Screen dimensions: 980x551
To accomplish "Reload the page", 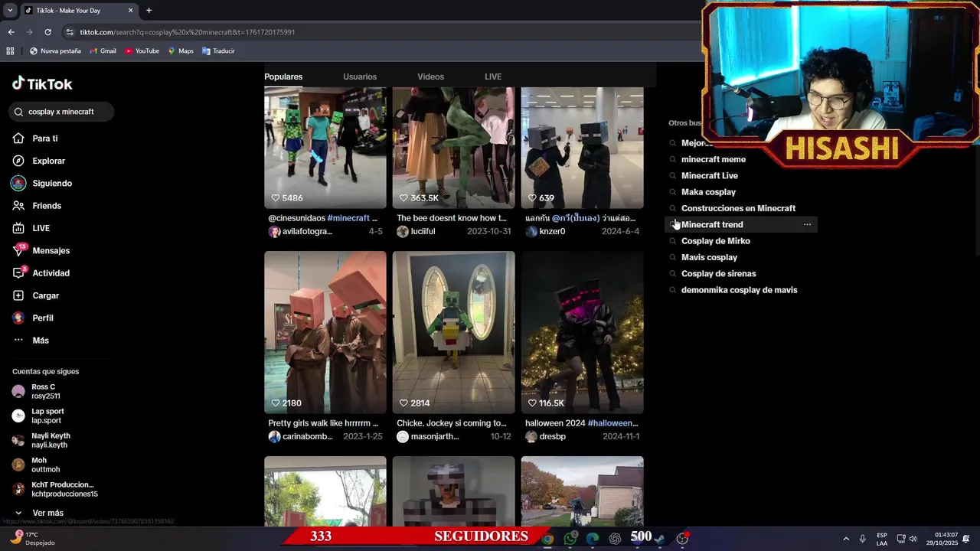I will pos(47,32).
